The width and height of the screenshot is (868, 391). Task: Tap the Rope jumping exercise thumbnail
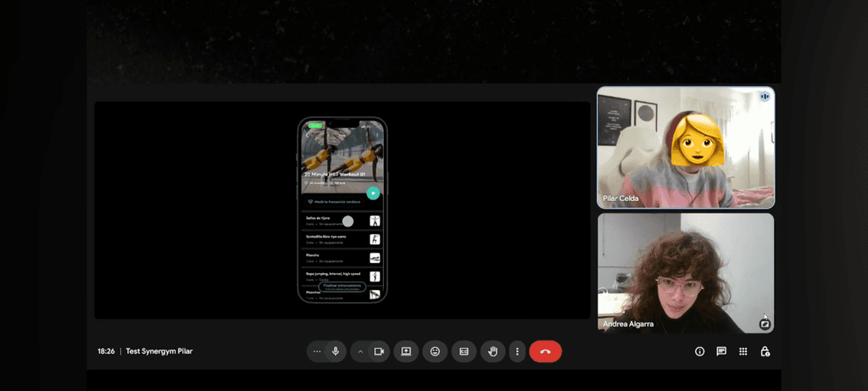click(375, 276)
